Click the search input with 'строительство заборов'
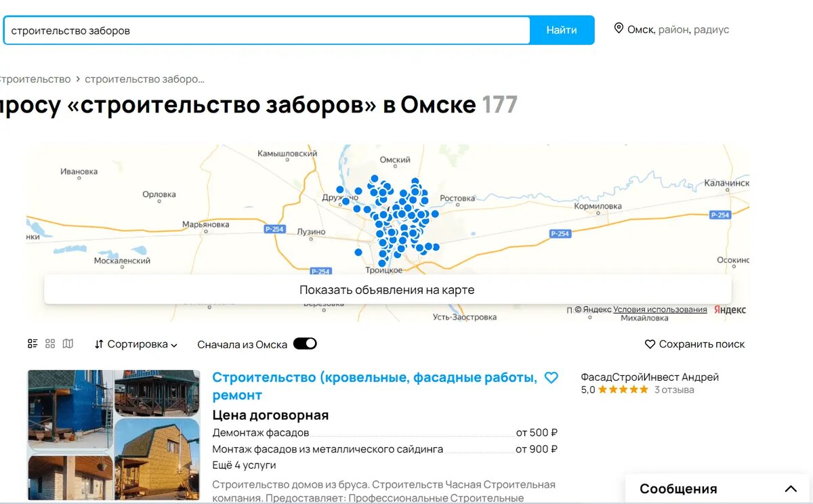The image size is (813, 504). coord(264,30)
